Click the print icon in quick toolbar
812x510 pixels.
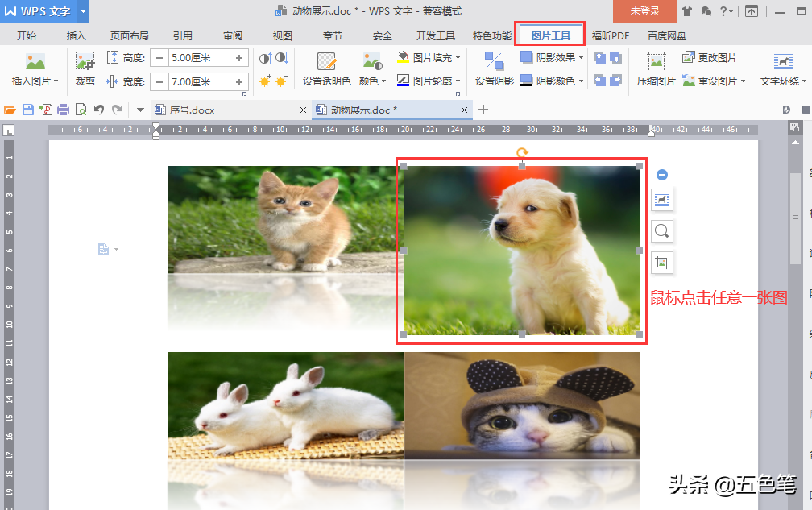[64, 110]
